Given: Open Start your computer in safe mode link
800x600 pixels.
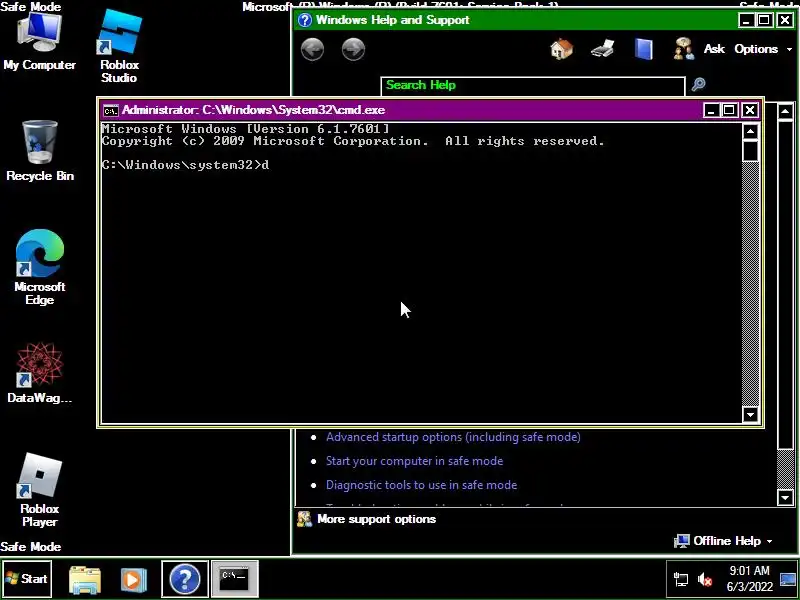Looking at the screenshot, I should point(414,461).
